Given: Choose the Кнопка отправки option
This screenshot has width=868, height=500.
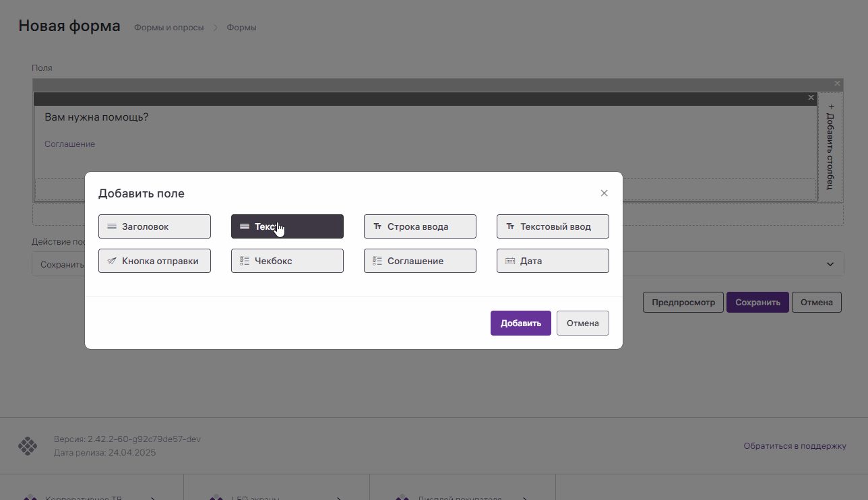Looking at the screenshot, I should pyautogui.click(x=154, y=261).
